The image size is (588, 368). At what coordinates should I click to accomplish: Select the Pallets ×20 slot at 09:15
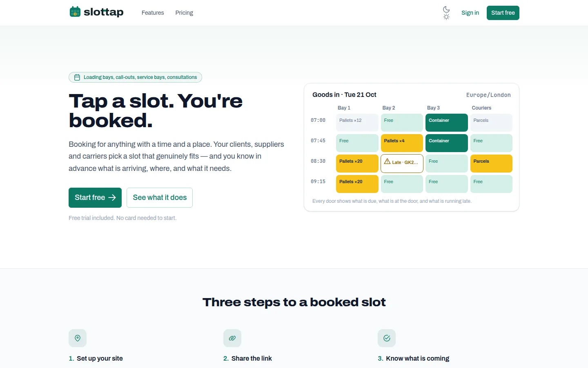coord(357,184)
